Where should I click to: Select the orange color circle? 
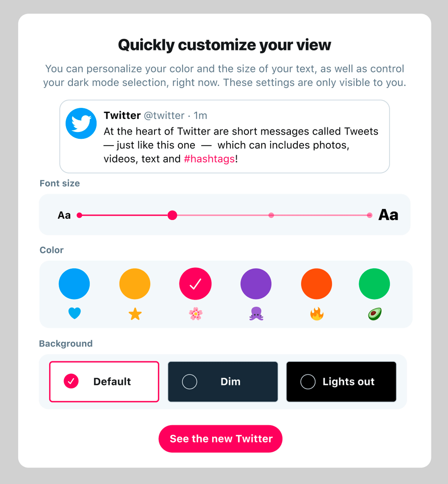click(x=316, y=284)
